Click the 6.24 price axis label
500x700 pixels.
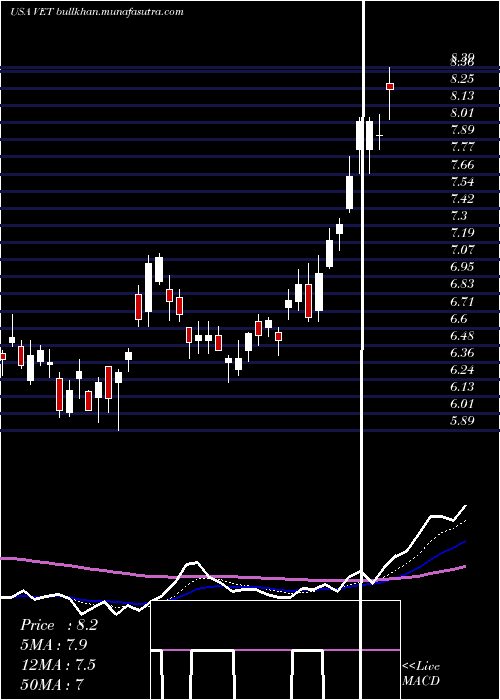click(462, 370)
